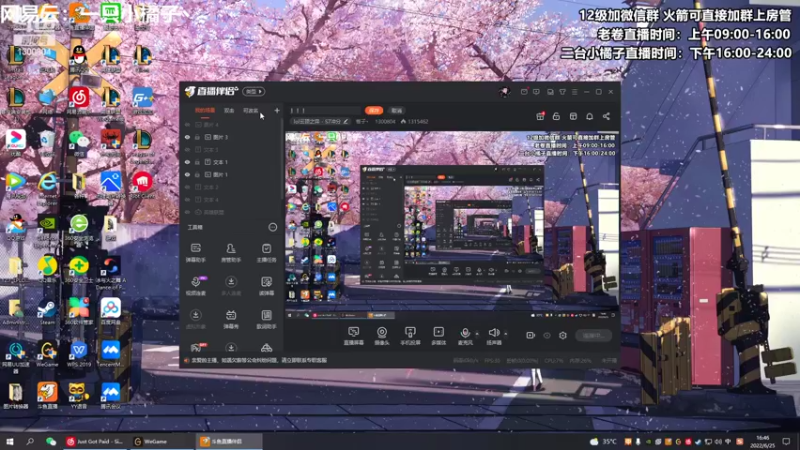
Task: Switch to the second scene tab
Action: click(229, 110)
